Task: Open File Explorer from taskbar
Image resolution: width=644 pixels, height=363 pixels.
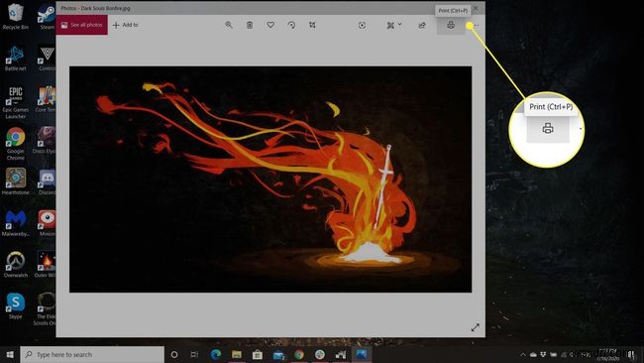Action: click(x=237, y=354)
